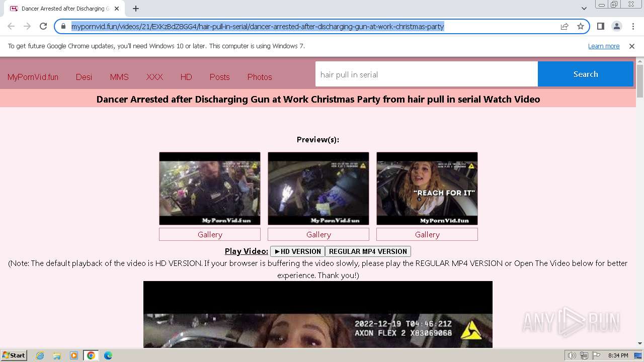The width and height of the screenshot is (644, 362).
Task: Open the Action Center flag icon
Action: (596, 355)
